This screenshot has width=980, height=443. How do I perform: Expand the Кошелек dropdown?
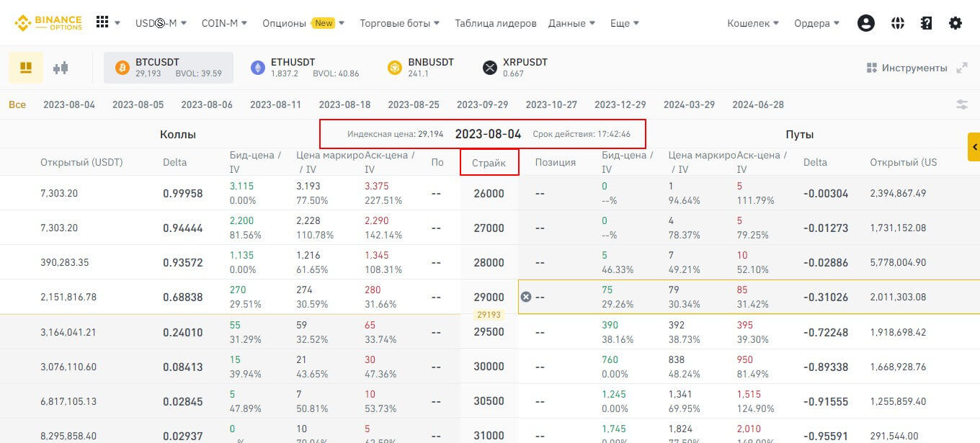click(x=753, y=23)
